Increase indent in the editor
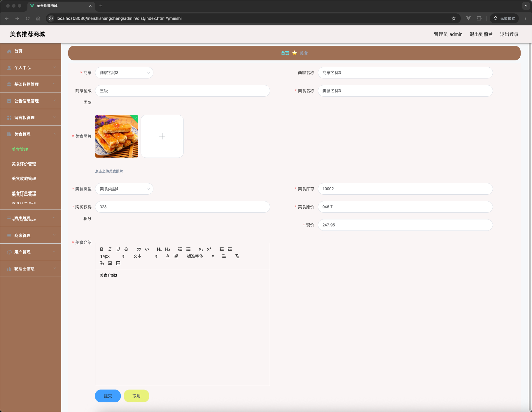532x412 pixels. click(230, 249)
